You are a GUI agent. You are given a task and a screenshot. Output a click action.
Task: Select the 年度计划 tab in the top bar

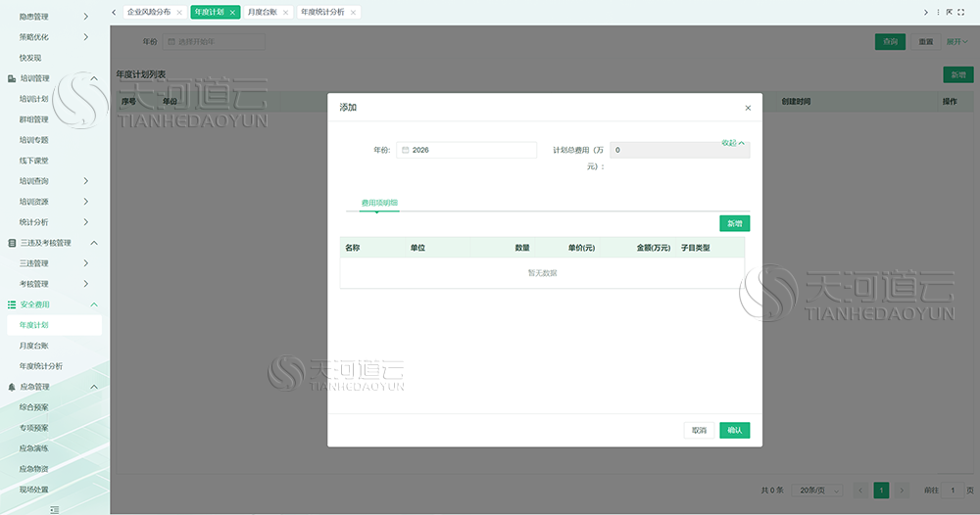point(210,12)
